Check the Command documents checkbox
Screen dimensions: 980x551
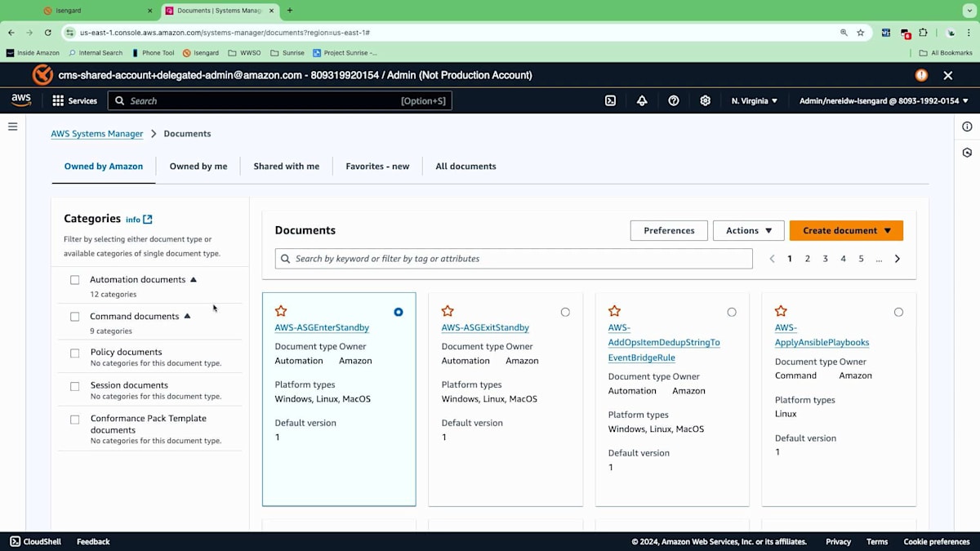(x=75, y=317)
